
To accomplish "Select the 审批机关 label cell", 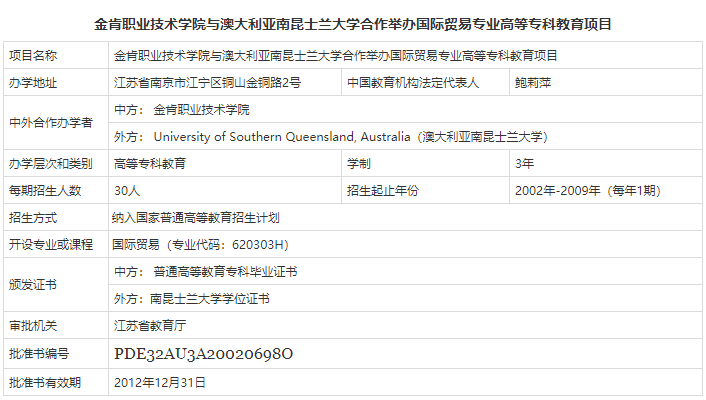I will [56, 325].
